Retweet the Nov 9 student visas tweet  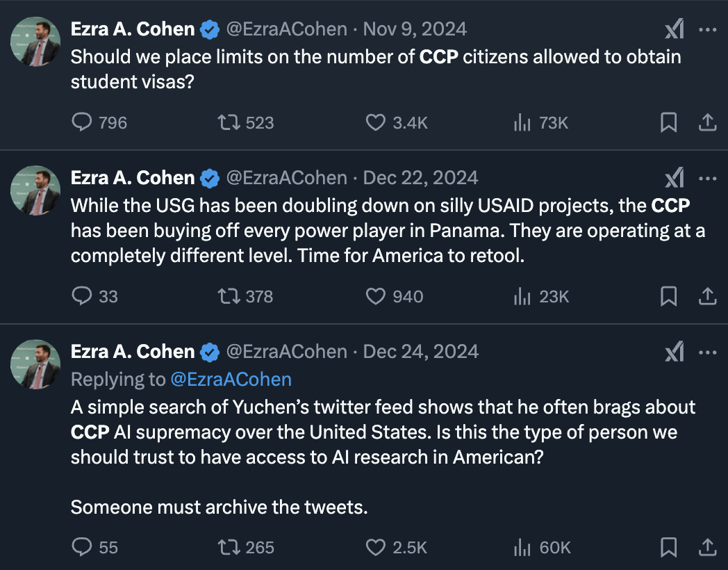pos(229,123)
